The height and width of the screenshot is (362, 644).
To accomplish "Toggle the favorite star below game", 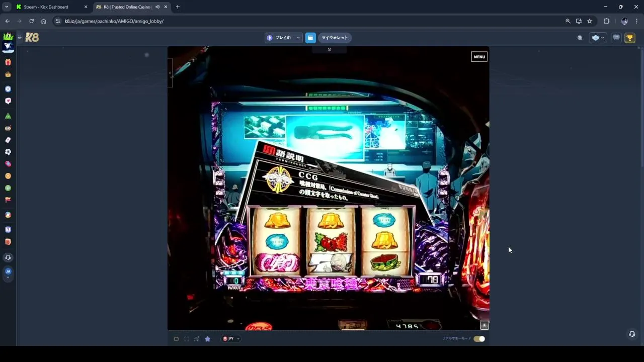I will pos(207,339).
